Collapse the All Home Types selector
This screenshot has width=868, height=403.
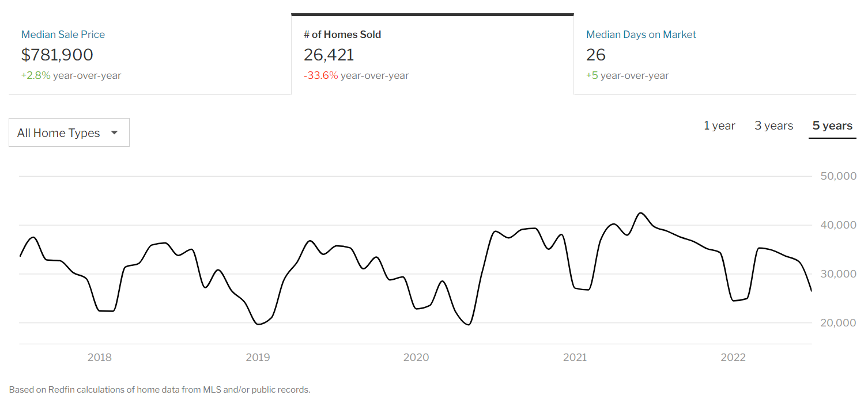point(69,132)
